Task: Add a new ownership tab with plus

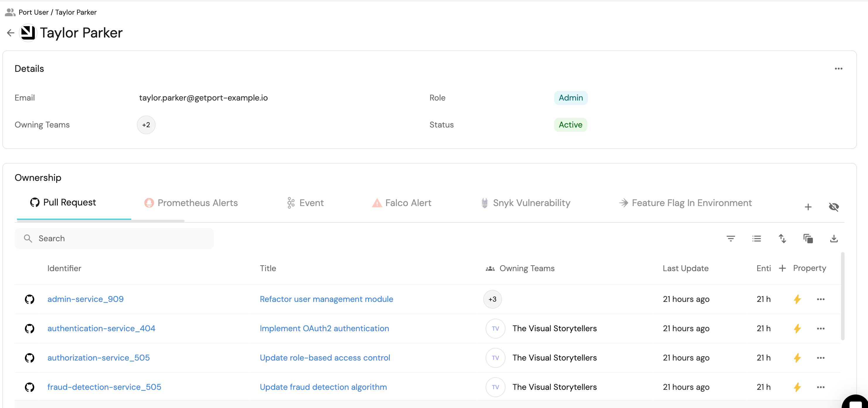Action: pos(808,207)
